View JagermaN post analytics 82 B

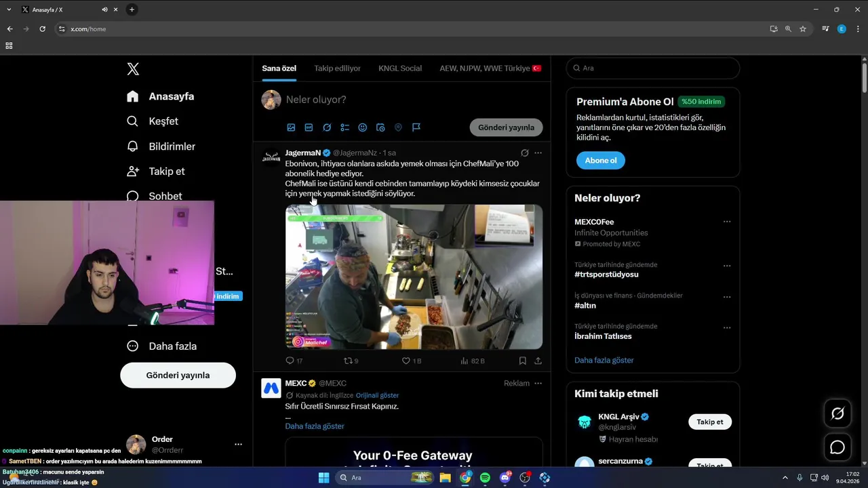click(x=473, y=361)
